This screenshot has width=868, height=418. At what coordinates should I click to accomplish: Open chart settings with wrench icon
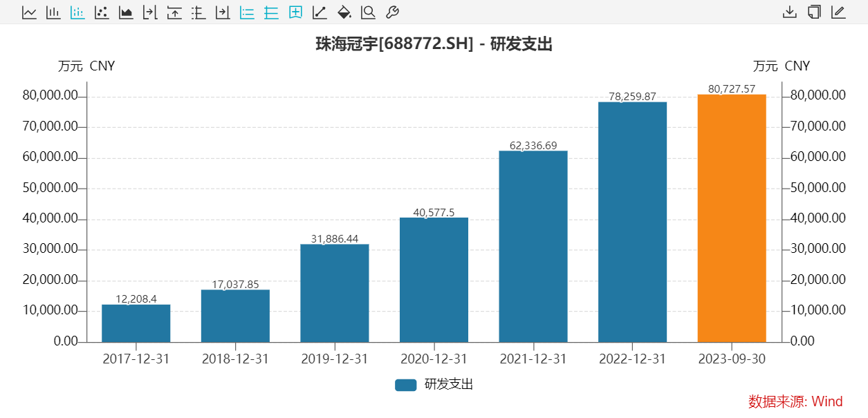pyautogui.click(x=392, y=12)
